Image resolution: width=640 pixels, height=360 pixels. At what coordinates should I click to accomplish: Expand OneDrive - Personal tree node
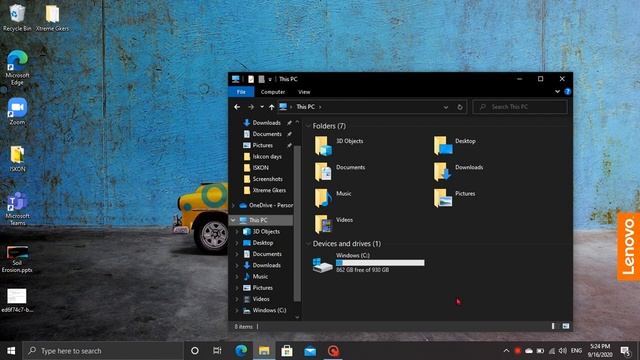pyautogui.click(x=233, y=205)
